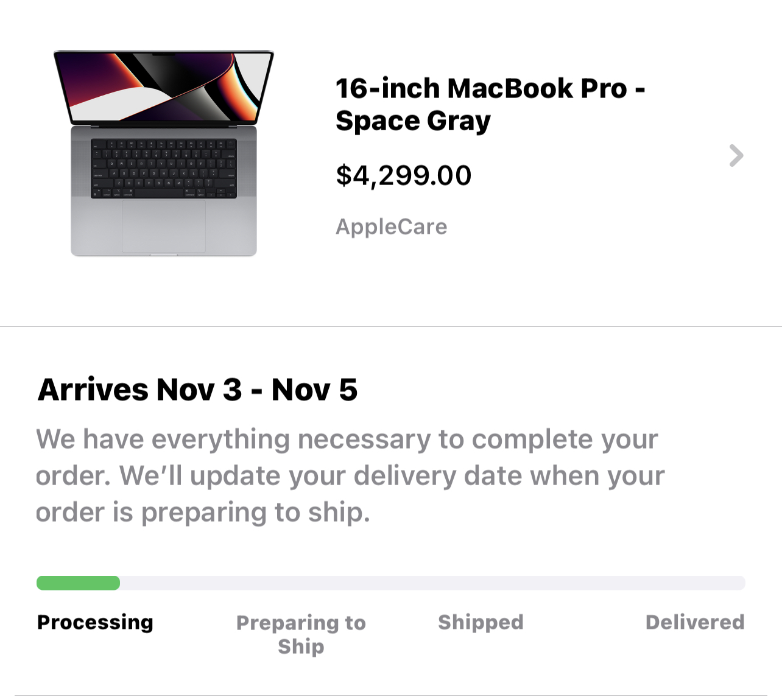Click the Arrives Nov 3 - Nov 5 heading
The width and height of the screenshot is (782, 700).
tap(198, 390)
